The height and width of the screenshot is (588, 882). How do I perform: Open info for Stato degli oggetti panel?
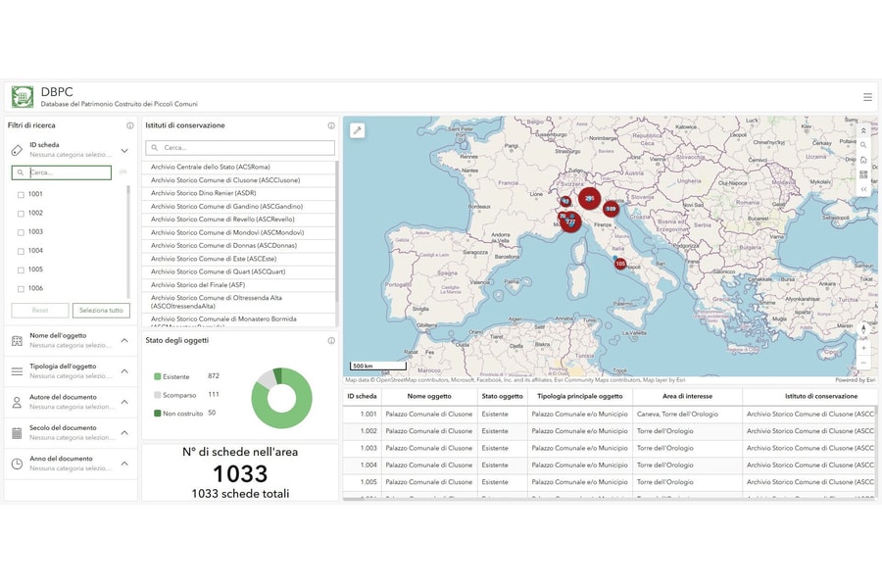point(331,340)
